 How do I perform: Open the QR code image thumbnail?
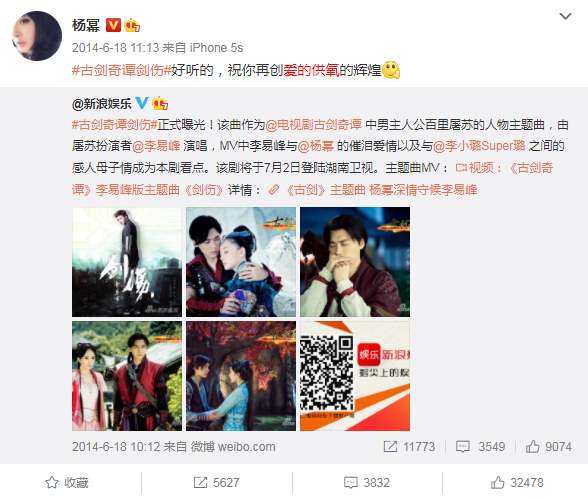coord(355,376)
